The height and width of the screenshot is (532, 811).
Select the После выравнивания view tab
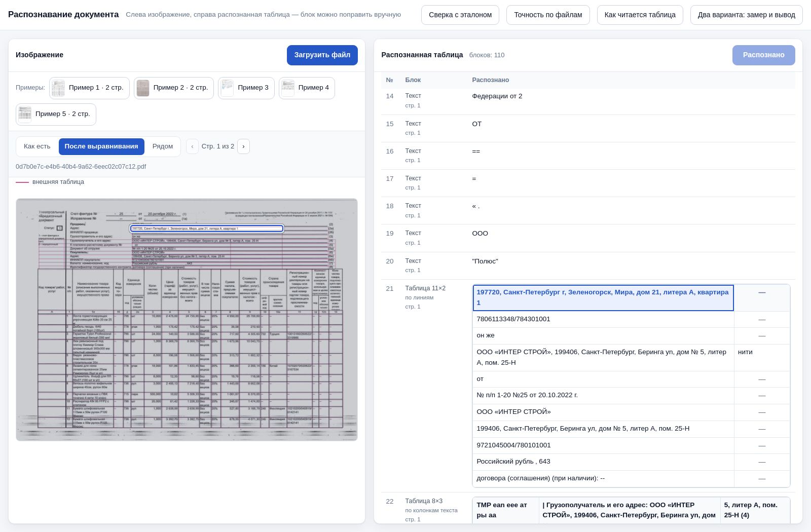[x=101, y=146]
